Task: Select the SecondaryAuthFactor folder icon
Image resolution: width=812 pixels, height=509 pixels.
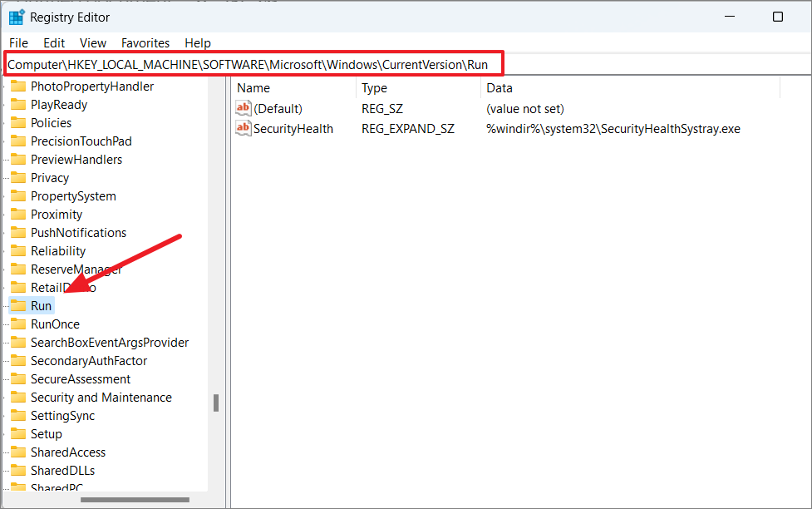Action: coord(18,361)
